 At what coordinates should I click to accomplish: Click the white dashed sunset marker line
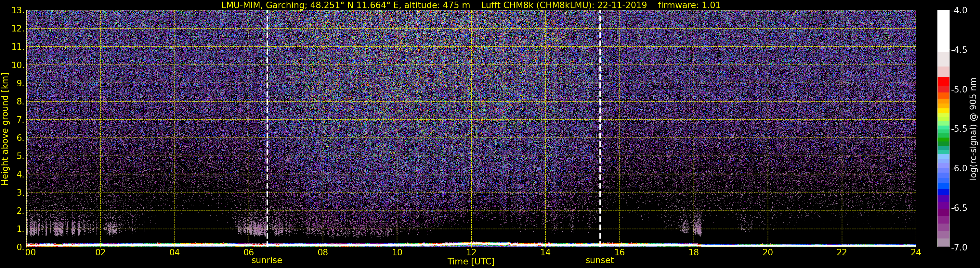point(600,128)
